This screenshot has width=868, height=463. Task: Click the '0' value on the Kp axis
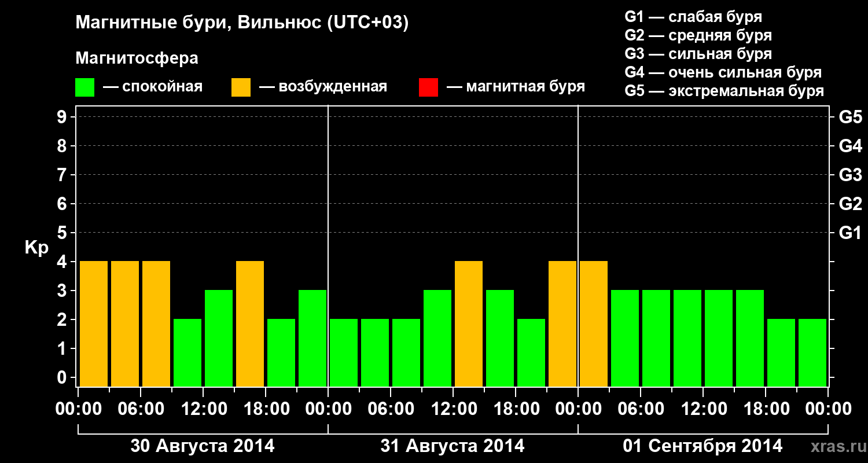click(x=62, y=377)
